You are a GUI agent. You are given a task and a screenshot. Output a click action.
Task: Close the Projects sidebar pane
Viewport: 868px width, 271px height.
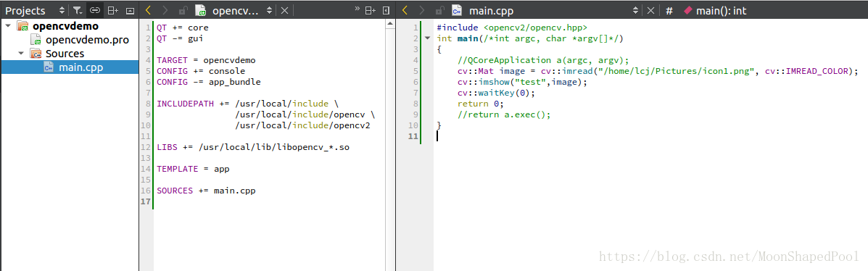point(130,11)
